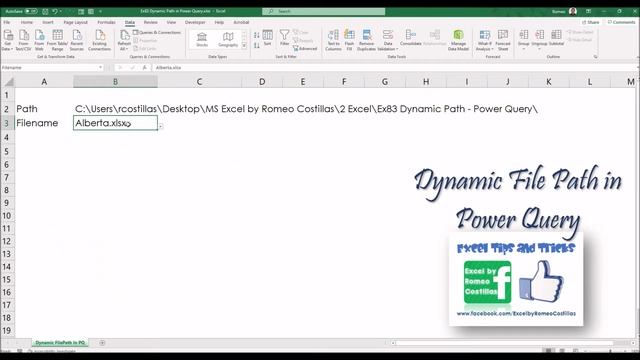Viewport: 640px width, 360px height.
Task: Toggle the Filter funnel button
Action: [284, 38]
